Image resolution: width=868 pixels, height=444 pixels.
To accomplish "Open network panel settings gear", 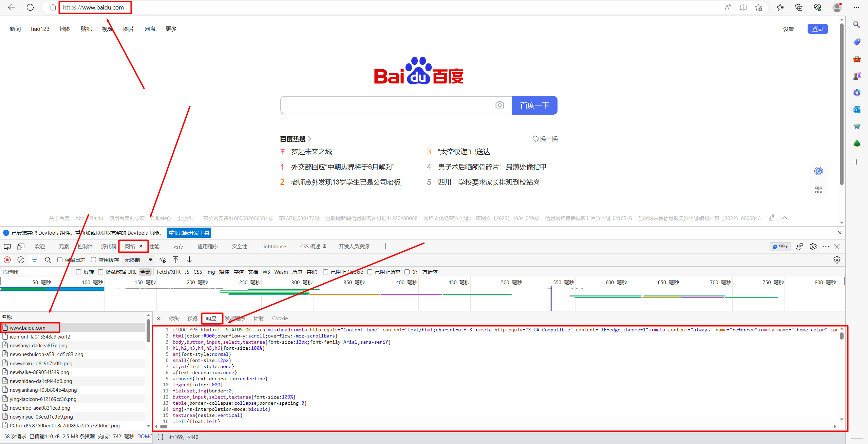I will pyautogui.click(x=837, y=260).
